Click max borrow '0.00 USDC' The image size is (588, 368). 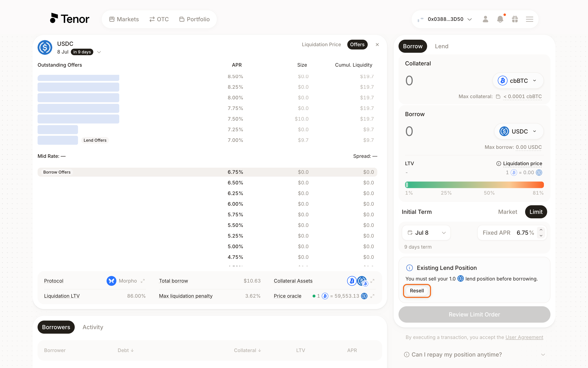pyautogui.click(x=529, y=147)
